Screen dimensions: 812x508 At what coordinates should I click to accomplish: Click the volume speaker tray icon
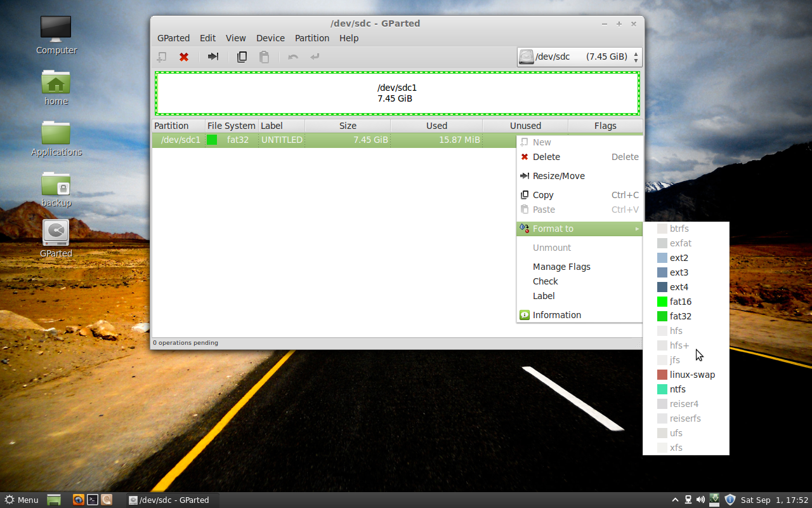click(700, 500)
